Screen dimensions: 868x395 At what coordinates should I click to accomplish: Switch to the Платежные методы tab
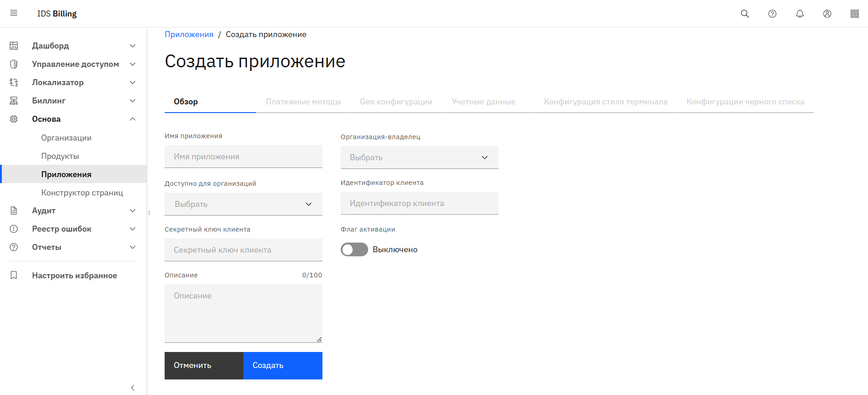pos(303,102)
